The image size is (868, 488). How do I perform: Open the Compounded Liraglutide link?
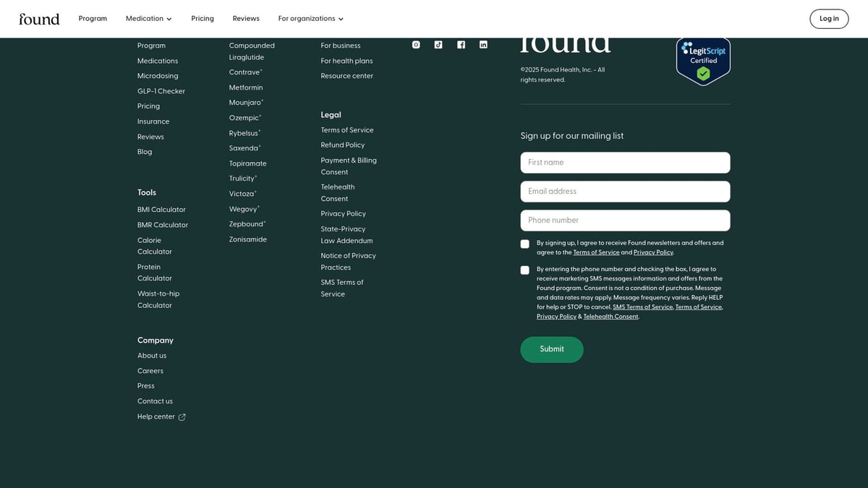point(252,51)
